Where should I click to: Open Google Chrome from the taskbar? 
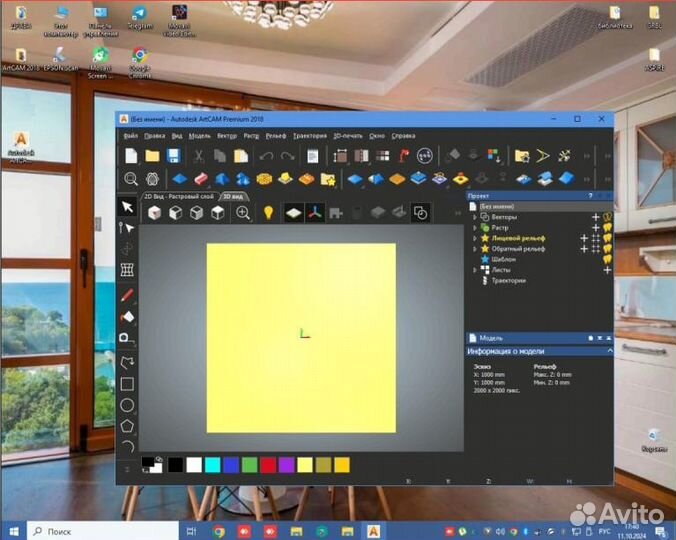219,531
